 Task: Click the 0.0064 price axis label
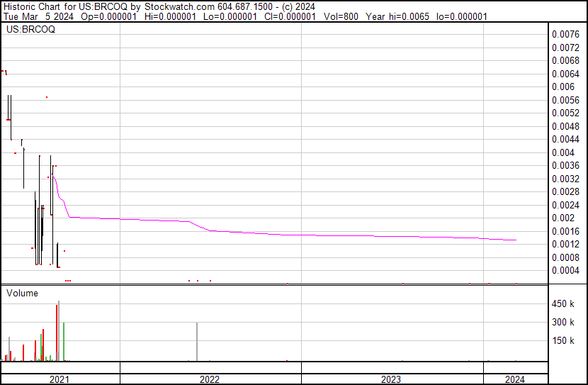[566, 74]
